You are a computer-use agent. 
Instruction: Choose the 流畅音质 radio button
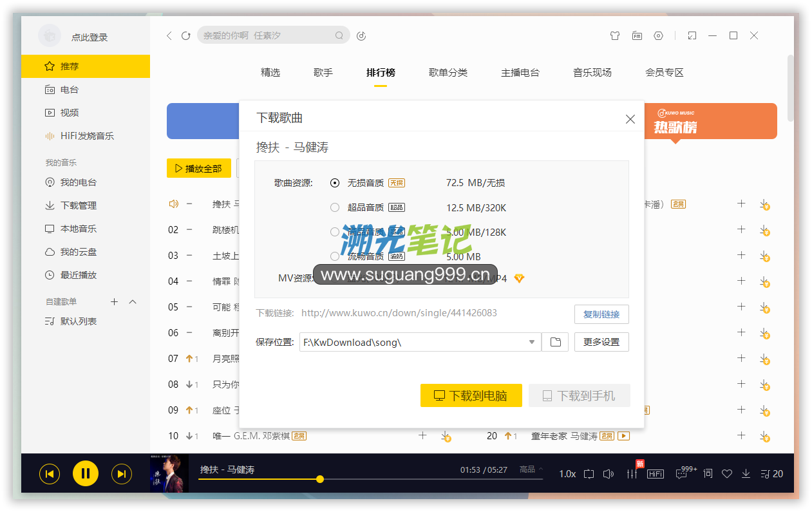coord(335,256)
